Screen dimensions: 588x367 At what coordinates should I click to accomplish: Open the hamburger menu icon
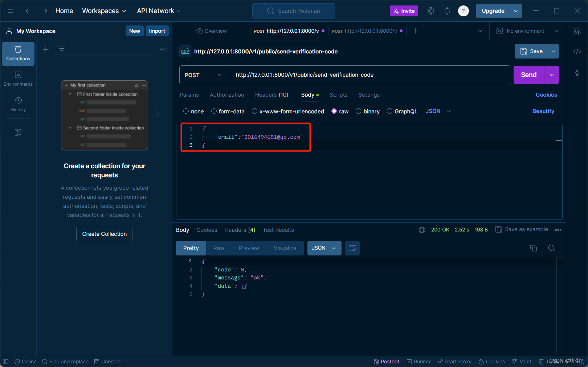[x=11, y=11]
